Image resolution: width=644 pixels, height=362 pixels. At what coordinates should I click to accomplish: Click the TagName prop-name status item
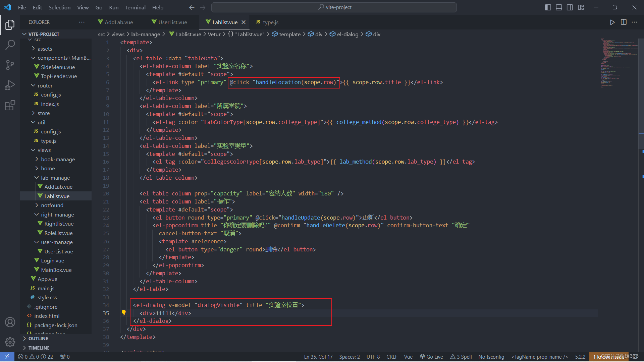pos(539,357)
